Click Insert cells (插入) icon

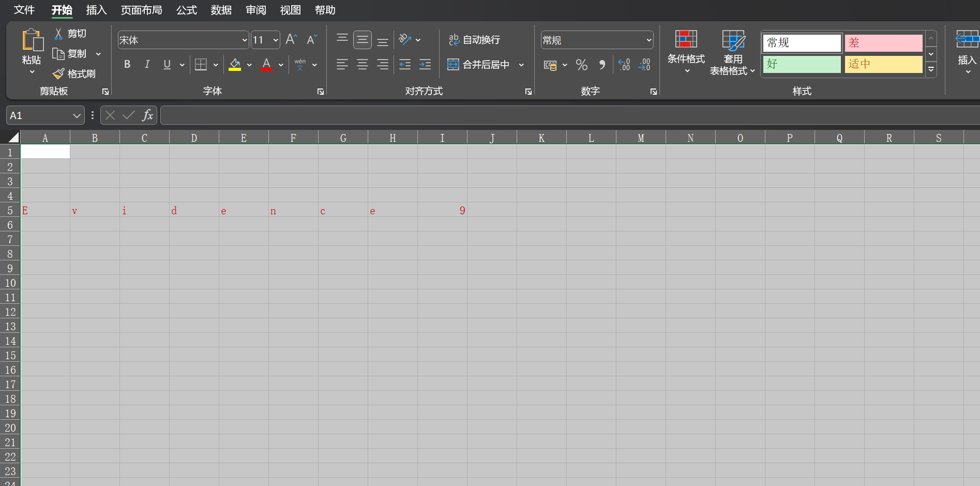(x=967, y=39)
